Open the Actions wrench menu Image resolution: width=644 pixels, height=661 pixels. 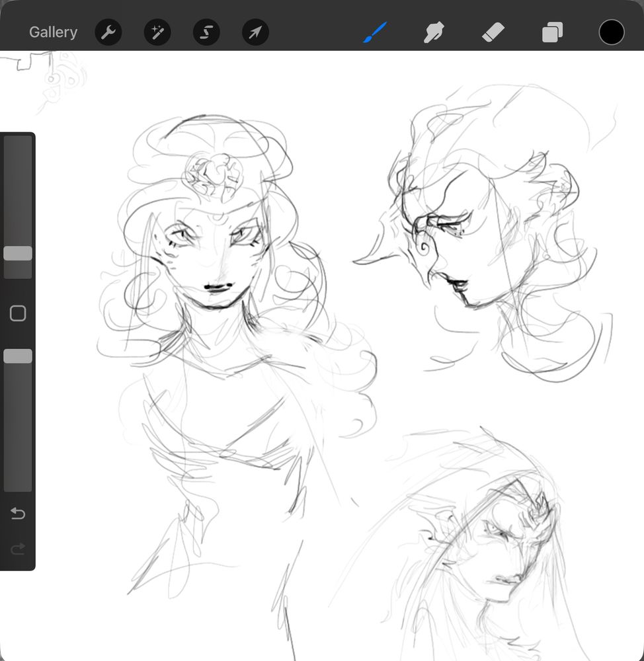[108, 32]
